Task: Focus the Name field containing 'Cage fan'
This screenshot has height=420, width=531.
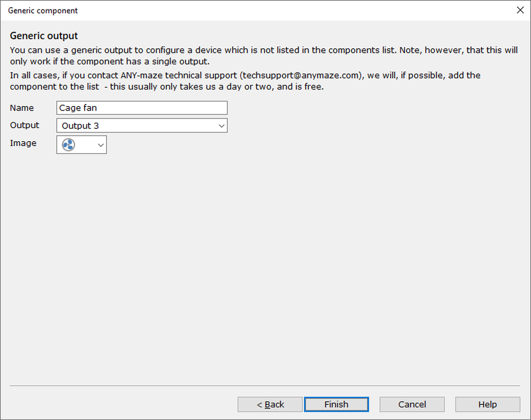Action: click(142, 108)
